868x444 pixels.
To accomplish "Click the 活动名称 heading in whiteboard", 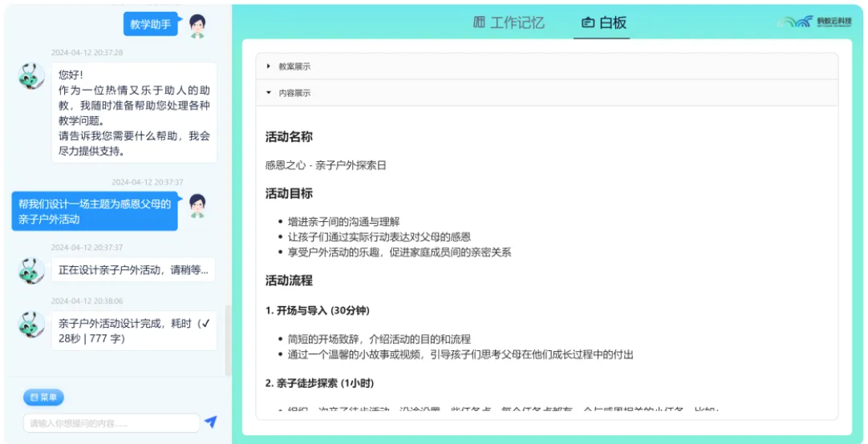I will tap(289, 137).
